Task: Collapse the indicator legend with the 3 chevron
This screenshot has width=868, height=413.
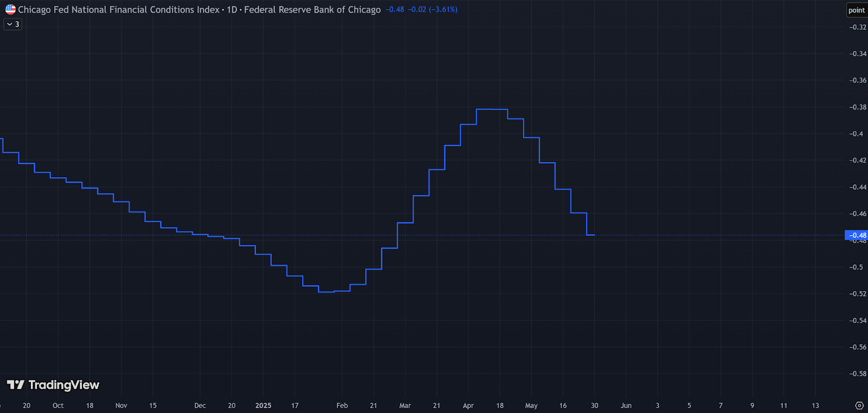Action: (13, 24)
